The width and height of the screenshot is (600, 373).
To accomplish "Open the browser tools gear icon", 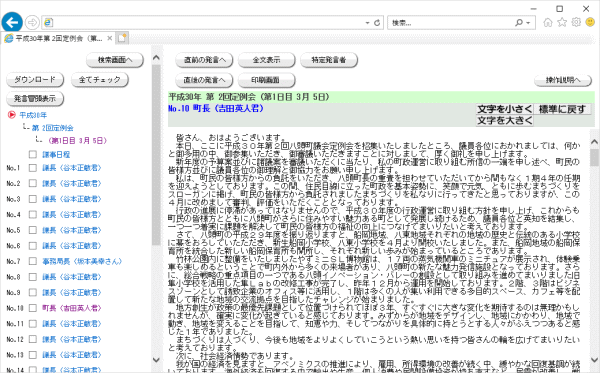I will point(576,23).
